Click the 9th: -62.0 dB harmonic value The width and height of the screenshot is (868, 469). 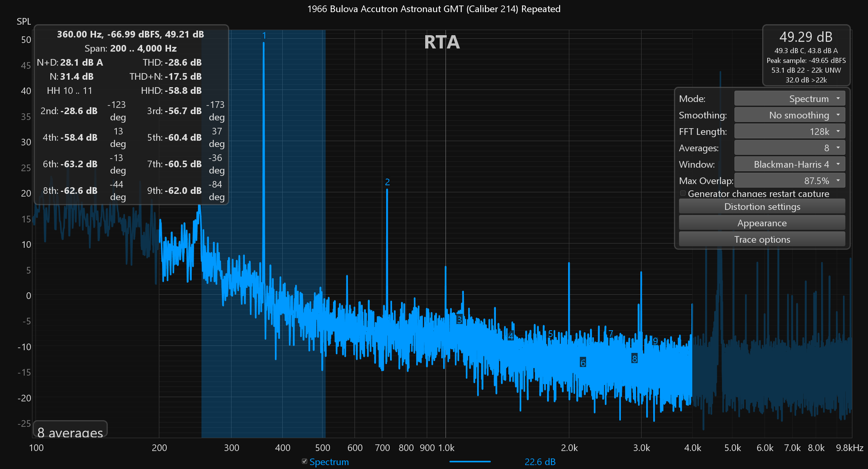pyautogui.click(x=175, y=191)
